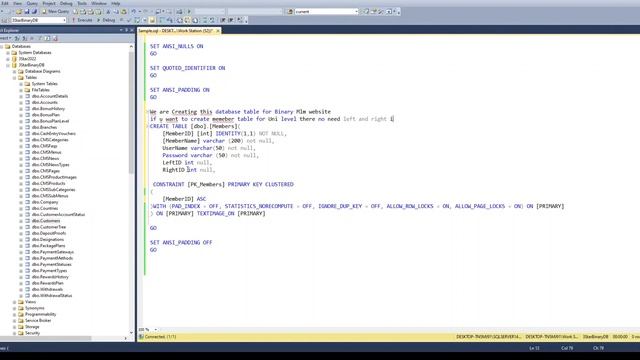Expand the Service Broker folder
Viewport: 640px width, 360px height.
click(x=14, y=320)
